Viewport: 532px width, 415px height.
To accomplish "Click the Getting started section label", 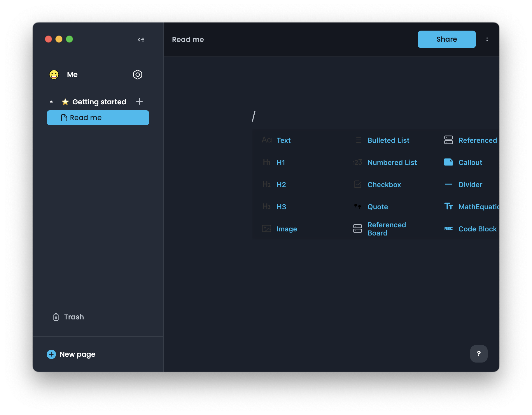I will tap(99, 102).
